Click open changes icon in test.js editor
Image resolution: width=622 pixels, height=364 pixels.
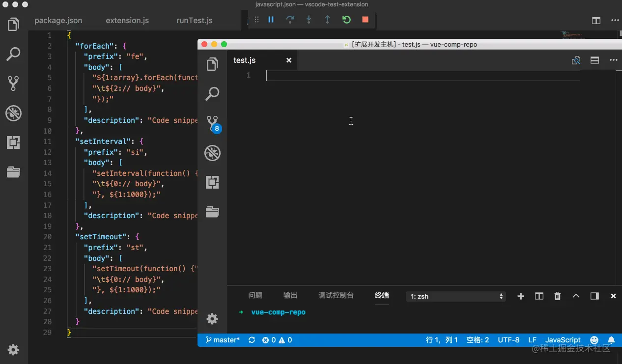coord(576,60)
